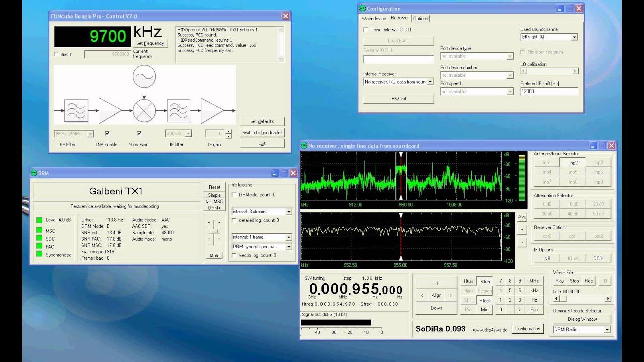Toggle the Bias T checkbox
Viewport: 644px width, 362px height.
(56, 54)
